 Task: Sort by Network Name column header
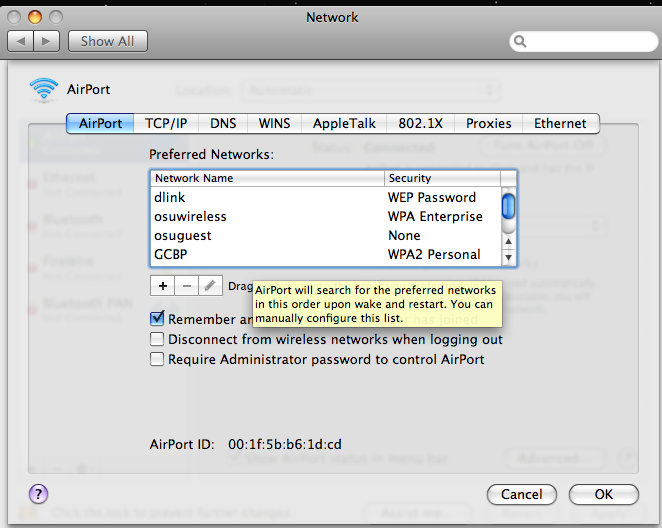click(268, 178)
